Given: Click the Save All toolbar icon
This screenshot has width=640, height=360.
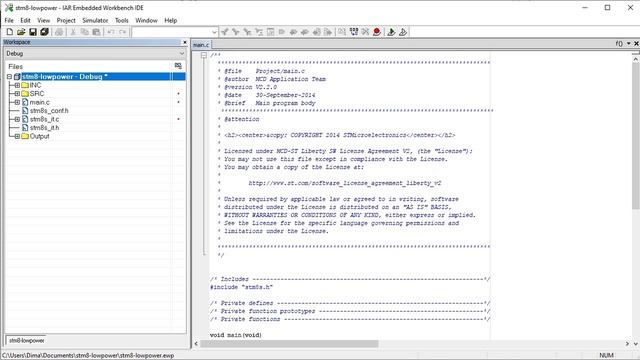Looking at the screenshot, I should 44,32.
